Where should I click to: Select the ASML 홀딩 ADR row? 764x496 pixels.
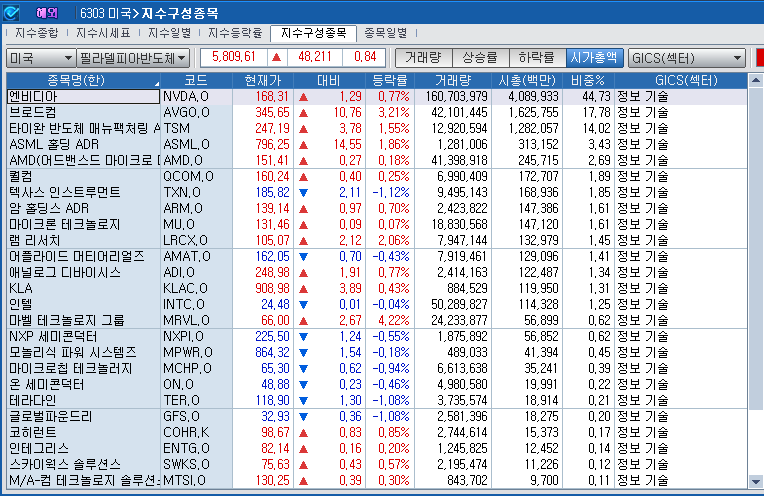(377, 145)
